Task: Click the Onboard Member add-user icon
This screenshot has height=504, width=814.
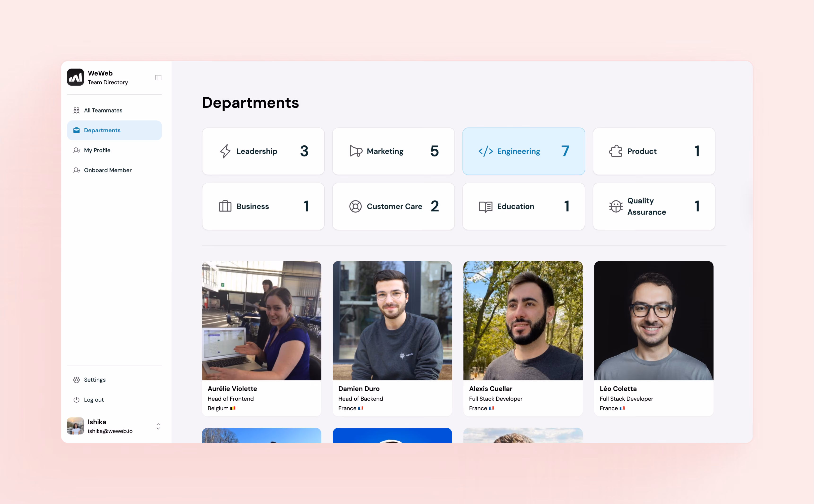Action: [x=76, y=170]
